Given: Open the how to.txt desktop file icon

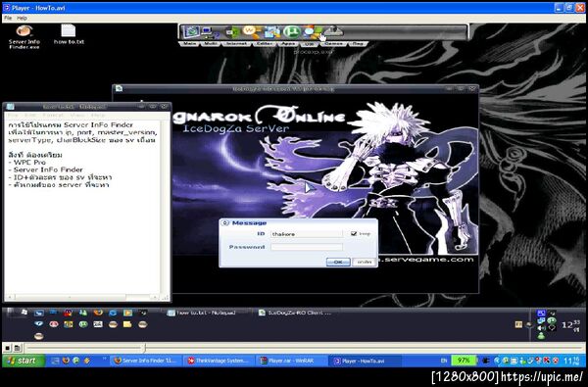Looking at the screenshot, I should coord(69,34).
